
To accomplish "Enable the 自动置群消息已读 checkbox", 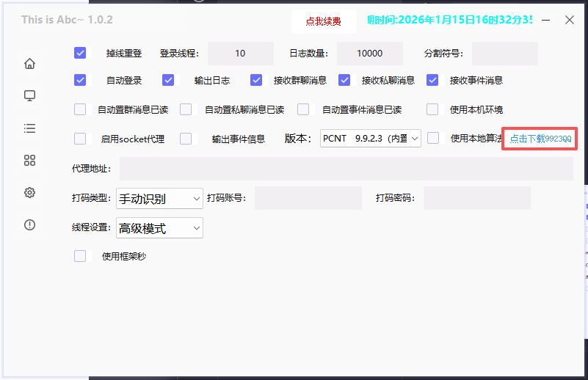I will 80,109.
